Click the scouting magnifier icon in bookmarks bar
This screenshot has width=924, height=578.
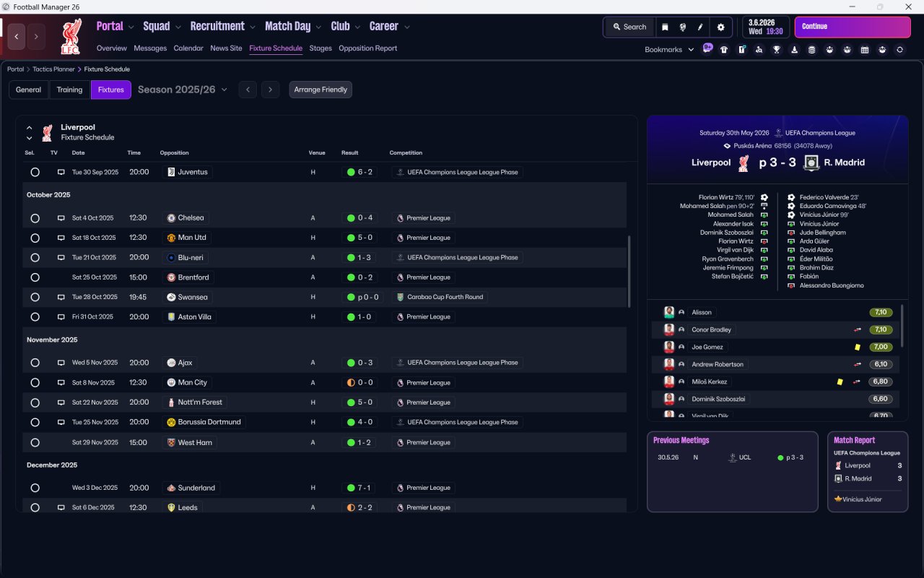click(759, 50)
